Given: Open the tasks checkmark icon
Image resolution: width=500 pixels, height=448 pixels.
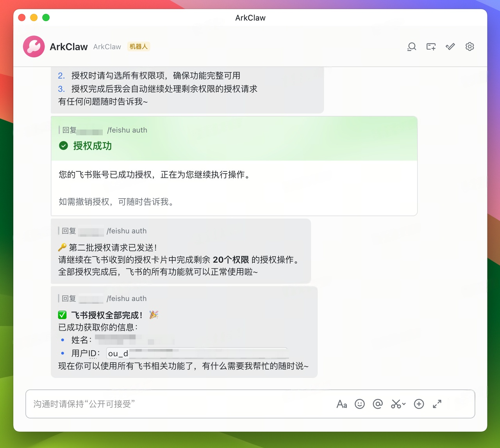Looking at the screenshot, I should pos(450,46).
